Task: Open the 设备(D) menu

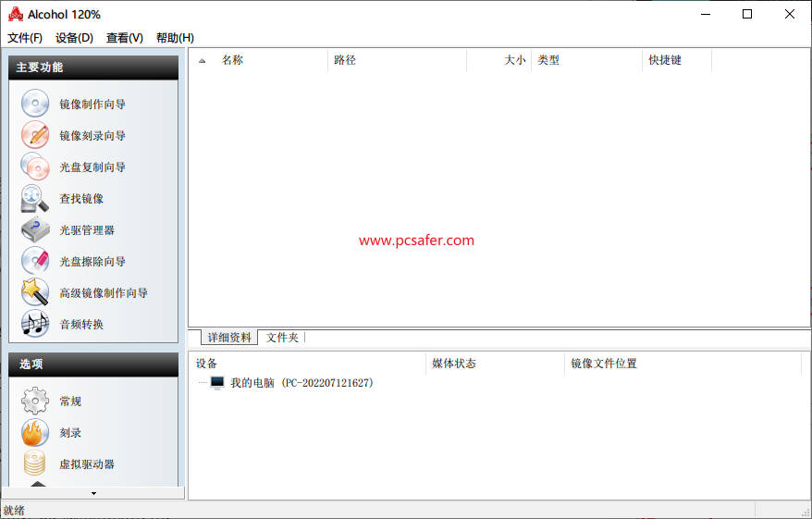Action: click(74, 38)
